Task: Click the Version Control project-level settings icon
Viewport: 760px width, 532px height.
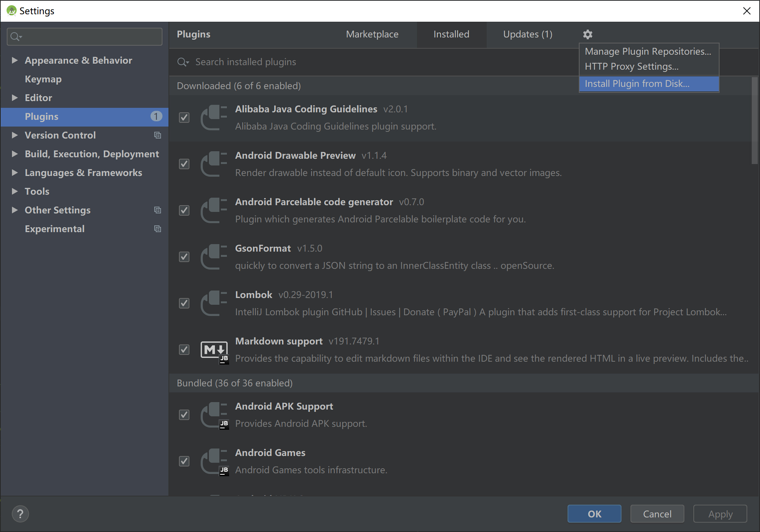Action: (158, 135)
